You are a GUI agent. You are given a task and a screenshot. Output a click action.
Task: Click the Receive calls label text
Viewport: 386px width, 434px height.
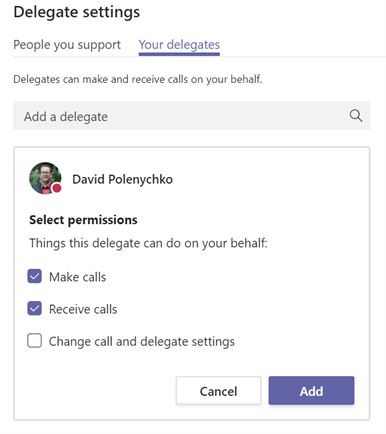(83, 309)
